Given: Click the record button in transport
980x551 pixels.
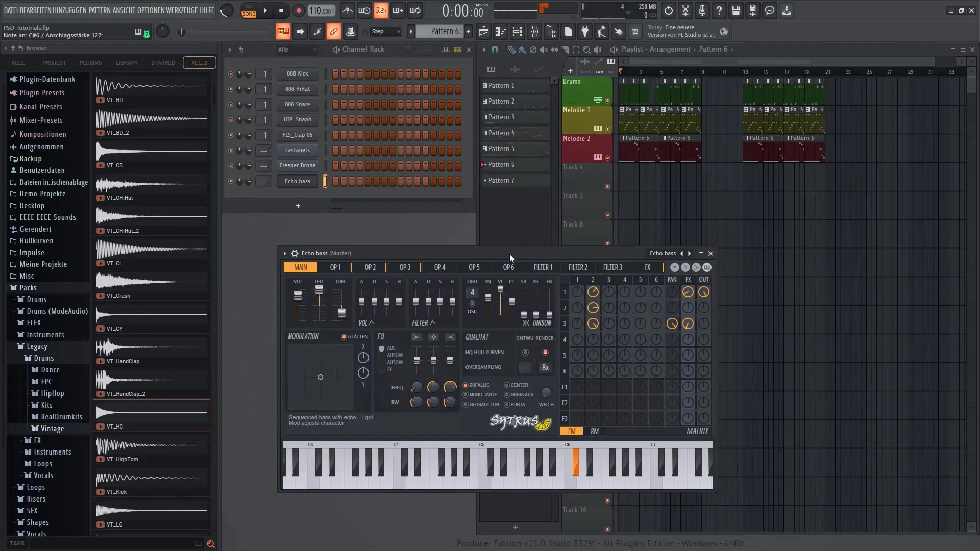Looking at the screenshot, I should tap(299, 10).
